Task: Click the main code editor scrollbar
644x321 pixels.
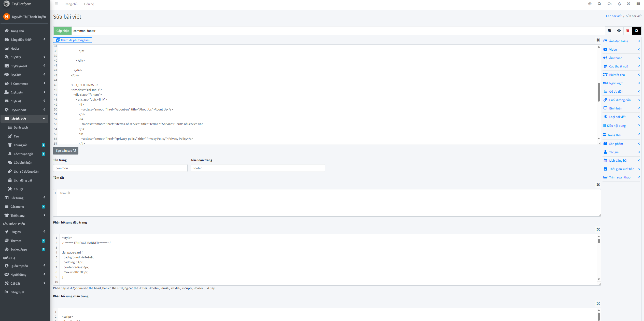Action: coord(599,92)
